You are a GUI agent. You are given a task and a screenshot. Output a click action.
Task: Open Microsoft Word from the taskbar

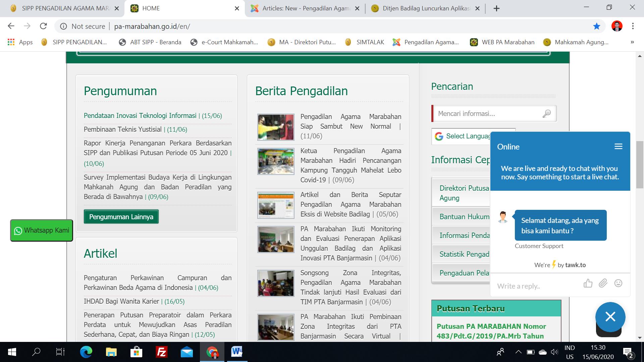pyautogui.click(x=237, y=352)
